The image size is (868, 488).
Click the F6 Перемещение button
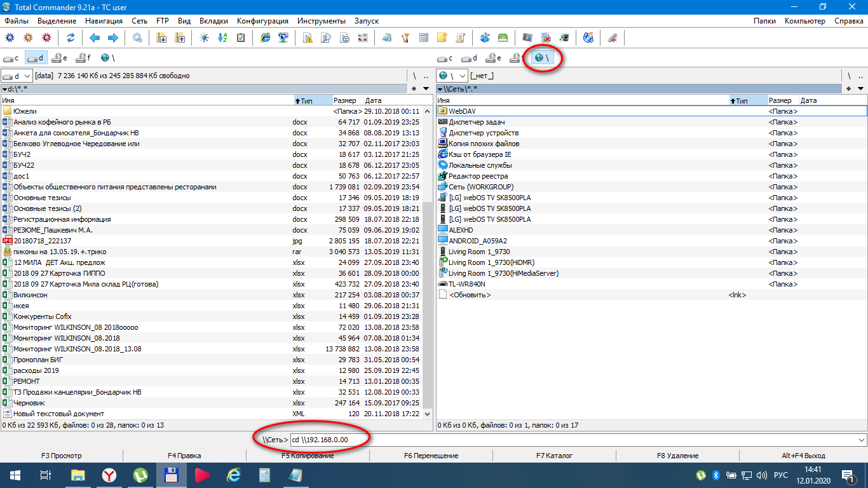point(431,456)
